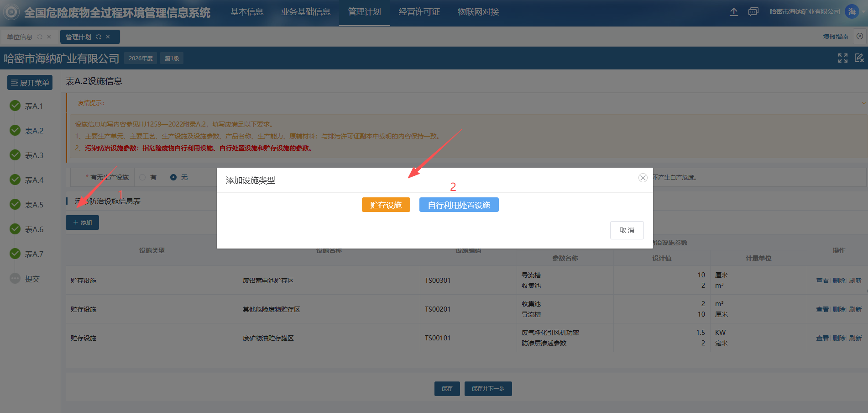Screen dimensions: 868x413
Task: Go to 表A.5 in sidebar
Action: (x=34, y=205)
